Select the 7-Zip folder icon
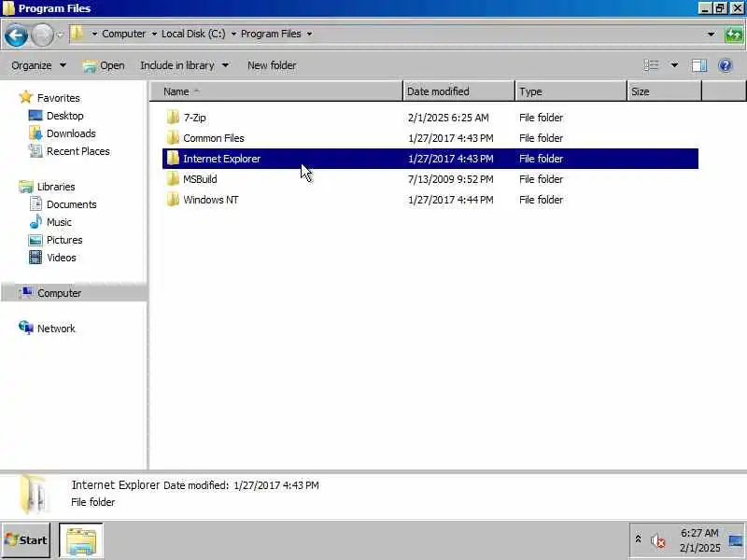This screenshot has width=747, height=560. pyautogui.click(x=173, y=118)
